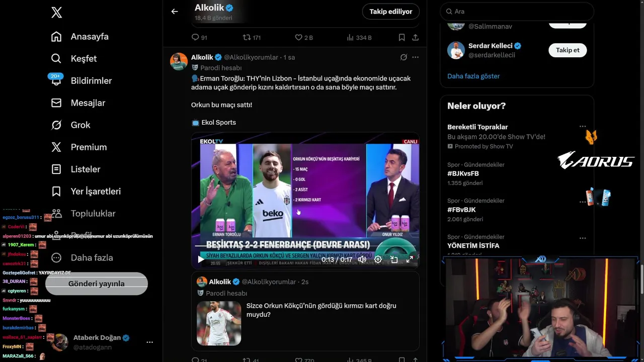
Task: Open video settings gear icon
Action: coord(378,259)
